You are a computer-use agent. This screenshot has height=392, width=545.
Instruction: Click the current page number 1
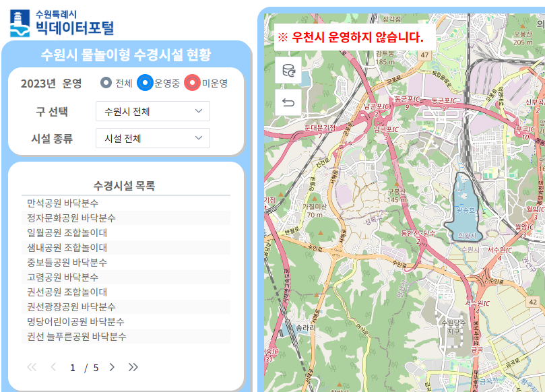tap(73, 368)
